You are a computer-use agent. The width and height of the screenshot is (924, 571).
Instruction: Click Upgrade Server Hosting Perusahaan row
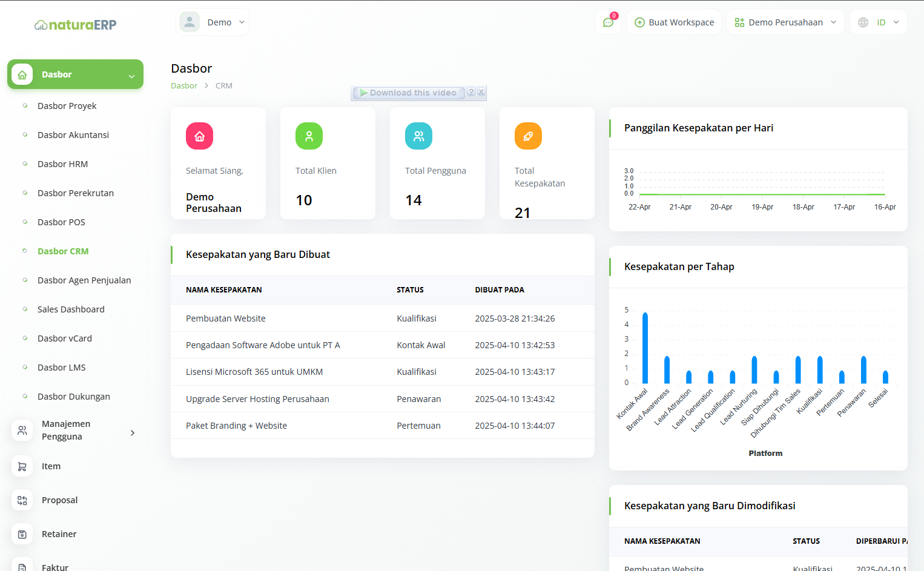coord(383,399)
